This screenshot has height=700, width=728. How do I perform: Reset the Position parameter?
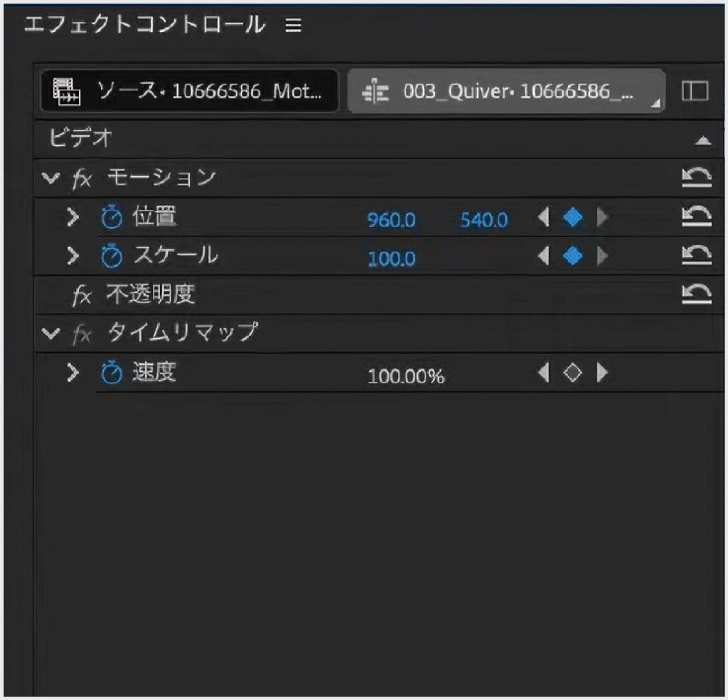tap(697, 217)
